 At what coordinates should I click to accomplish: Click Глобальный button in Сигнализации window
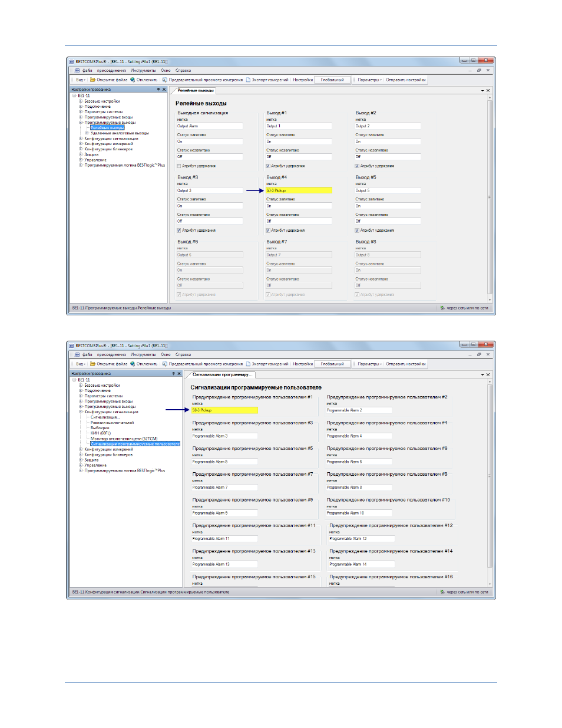pyautogui.click(x=332, y=364)
